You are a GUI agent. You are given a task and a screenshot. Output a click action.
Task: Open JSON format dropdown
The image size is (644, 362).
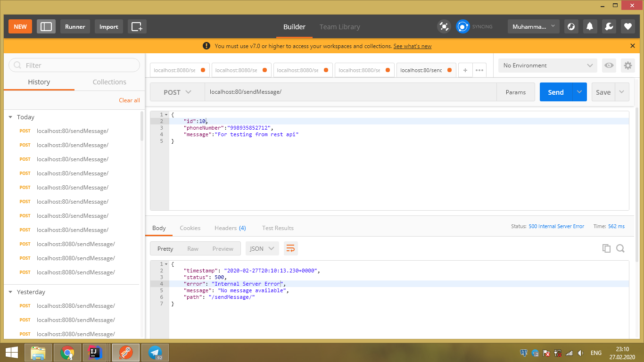(x=262, y=248)
